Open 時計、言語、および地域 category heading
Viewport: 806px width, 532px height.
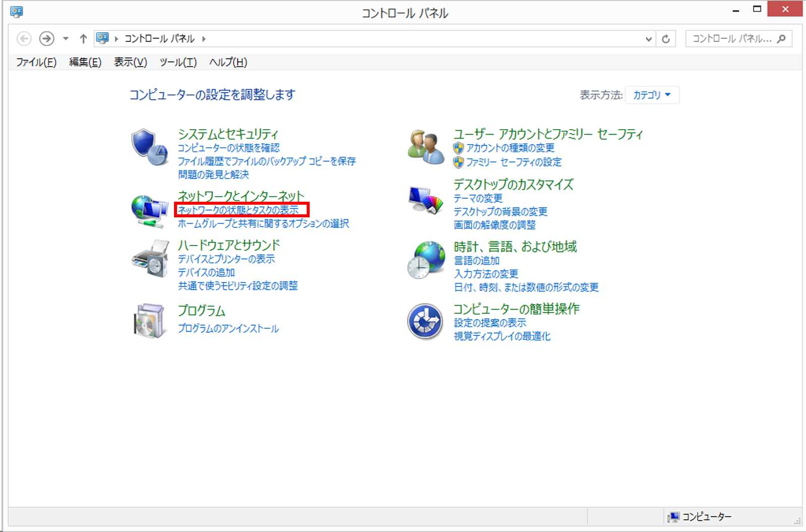click(x=515, y=247)
